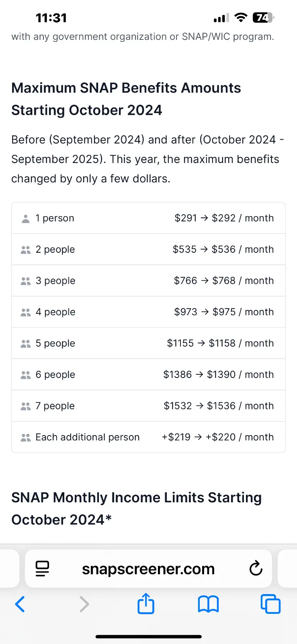Select the 3 people benefits row
The image size is (297, 644).
[148, 281]
